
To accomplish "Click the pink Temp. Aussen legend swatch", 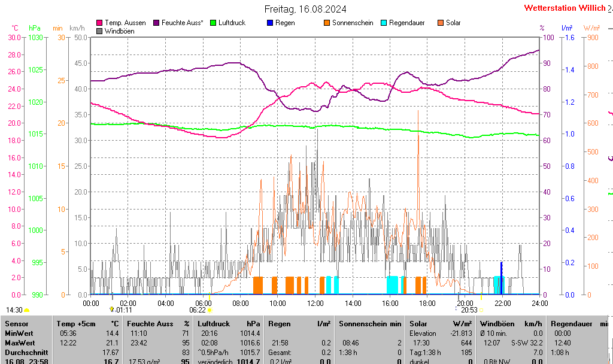I will (x=99, y=23).
